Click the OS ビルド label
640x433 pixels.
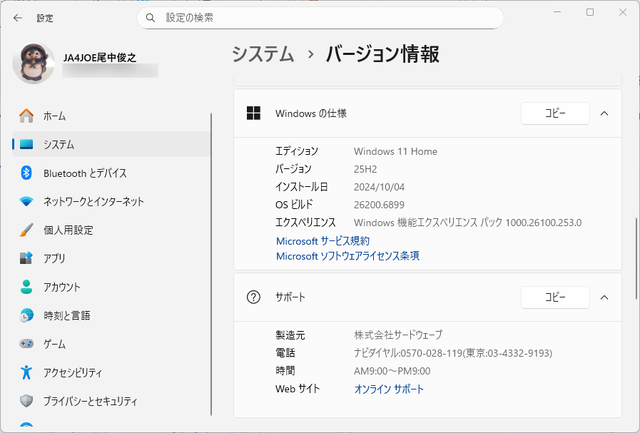[294, 204]
